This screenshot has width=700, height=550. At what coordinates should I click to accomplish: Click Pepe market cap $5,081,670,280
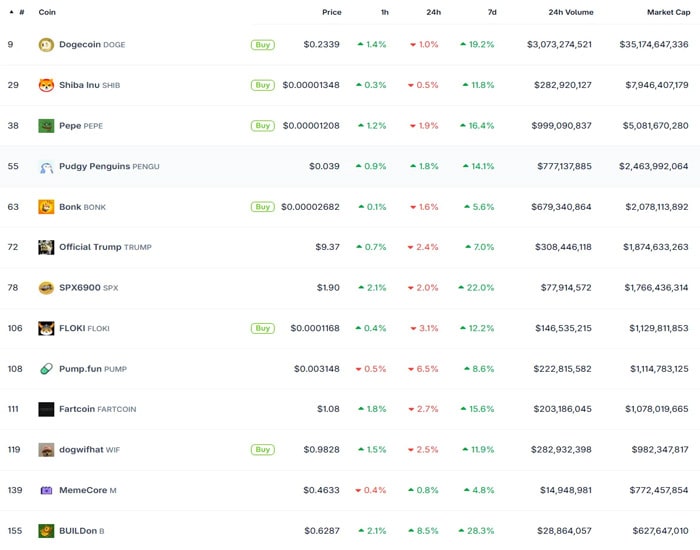(656, 126)
